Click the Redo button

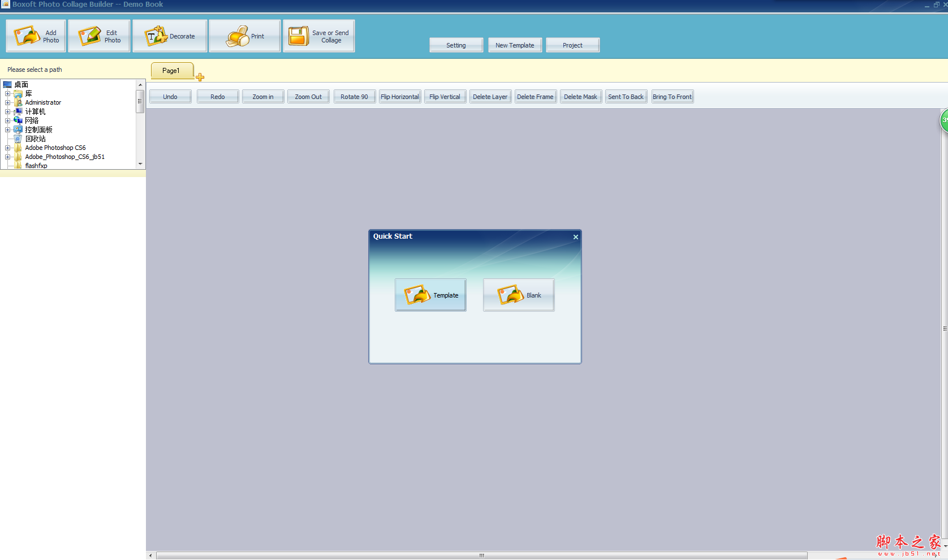[218, 97]
